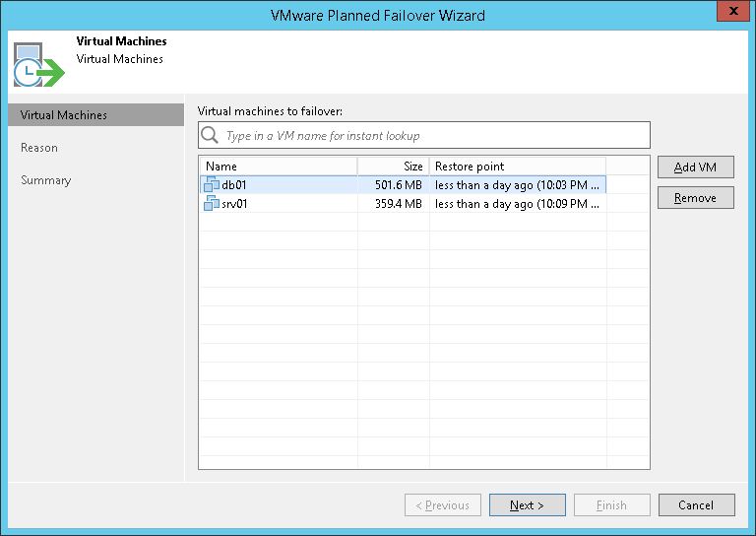Sort by Size column header
Screen dimensions: 756x536
[394, 167]
